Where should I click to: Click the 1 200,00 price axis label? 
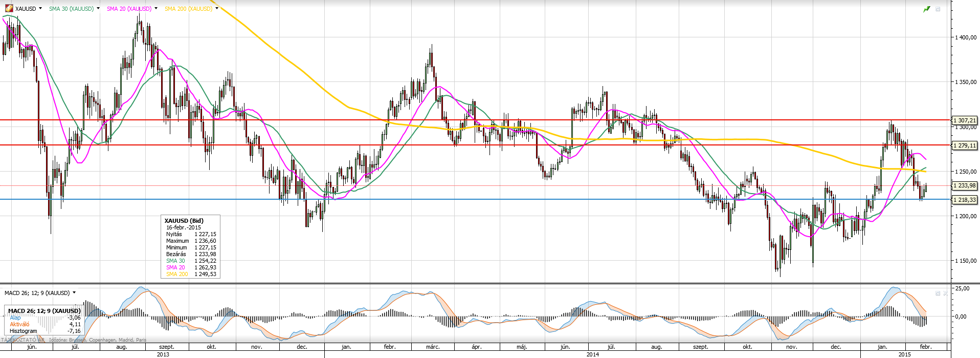pos(966,216)
